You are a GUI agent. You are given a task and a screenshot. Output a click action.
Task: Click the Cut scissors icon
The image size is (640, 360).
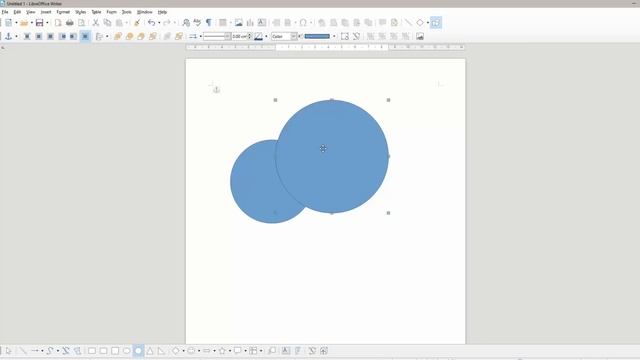(96, 23)
